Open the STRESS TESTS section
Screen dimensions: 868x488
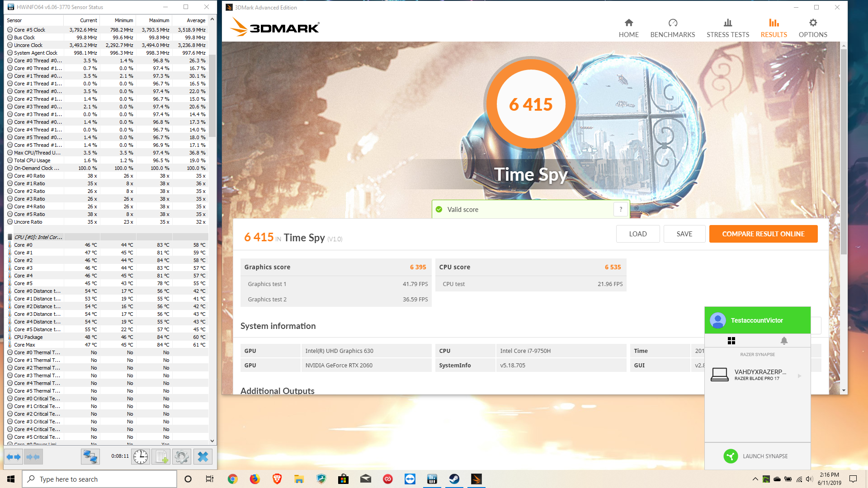pyautogui.click(x=728, y=28)
